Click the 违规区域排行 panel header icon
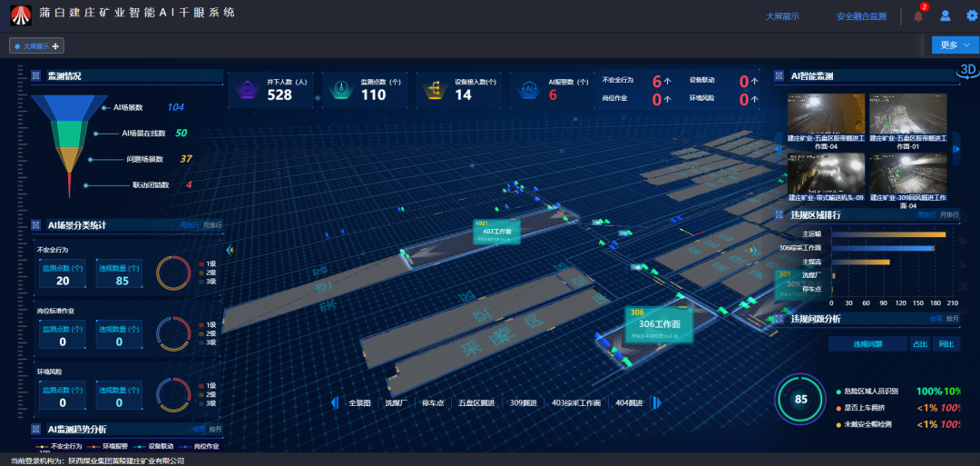Screen dimensions: 980x466 pos(779,215)
